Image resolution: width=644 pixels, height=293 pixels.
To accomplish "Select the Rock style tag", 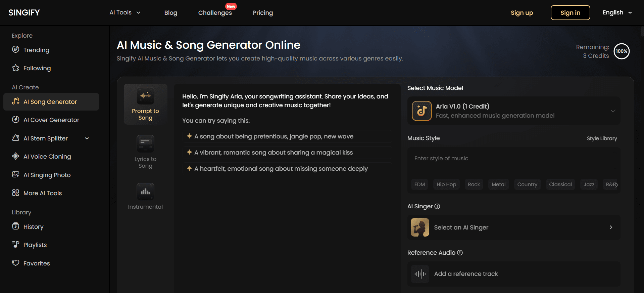I will (474, 184).
